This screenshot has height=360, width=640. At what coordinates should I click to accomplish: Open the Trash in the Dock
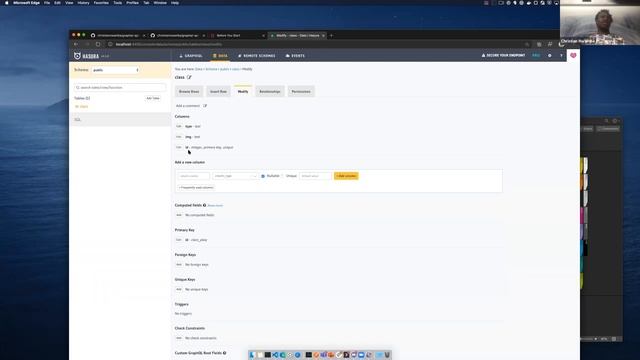[387, 355]
